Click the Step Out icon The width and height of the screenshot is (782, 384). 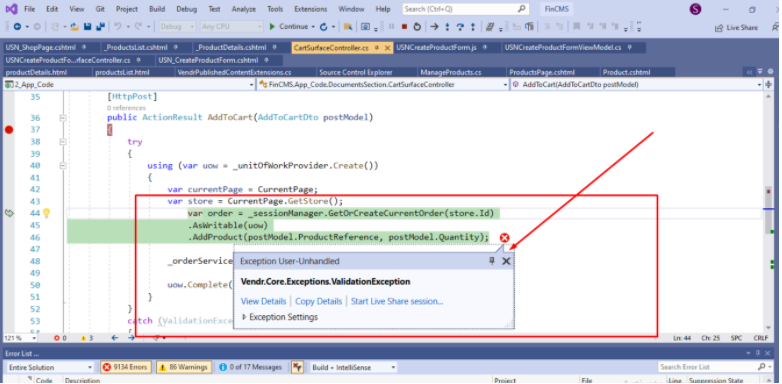[472, 27]
